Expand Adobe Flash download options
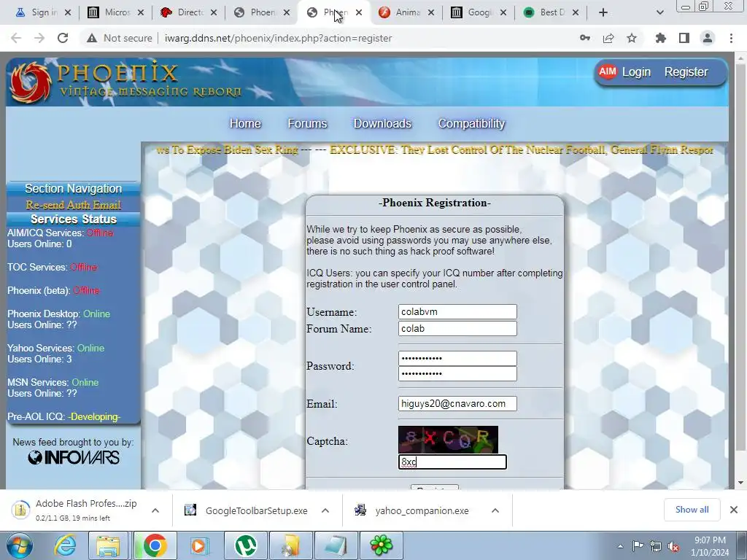Image resolution: width=747 pixels, height=560 pixels. coord(155,510)
